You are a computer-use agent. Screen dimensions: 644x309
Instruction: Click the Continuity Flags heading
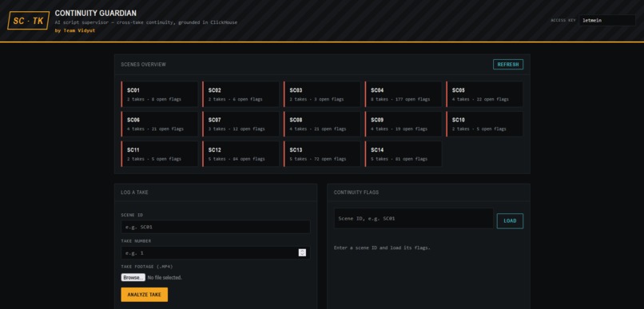click(x=356, y=192)
